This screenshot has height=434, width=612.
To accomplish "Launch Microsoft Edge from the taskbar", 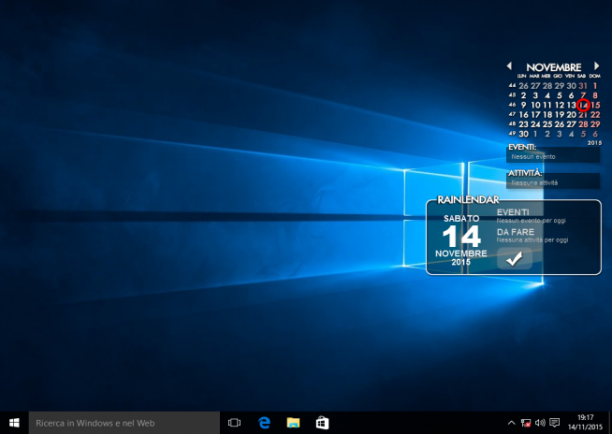I will click(x=264, y=423).
